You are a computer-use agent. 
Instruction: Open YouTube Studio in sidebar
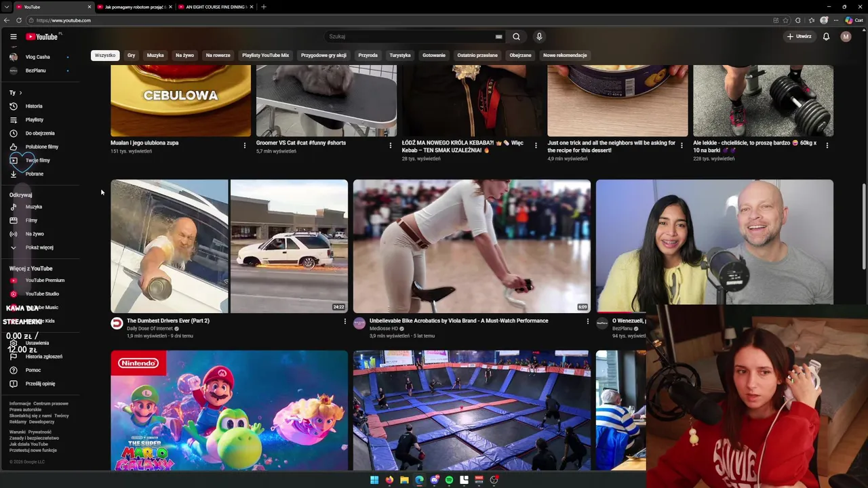41,293
